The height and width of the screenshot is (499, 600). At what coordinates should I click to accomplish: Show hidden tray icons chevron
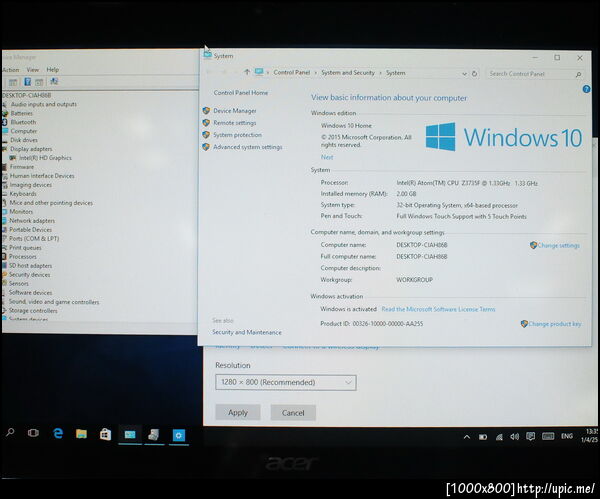click(467, 437)
